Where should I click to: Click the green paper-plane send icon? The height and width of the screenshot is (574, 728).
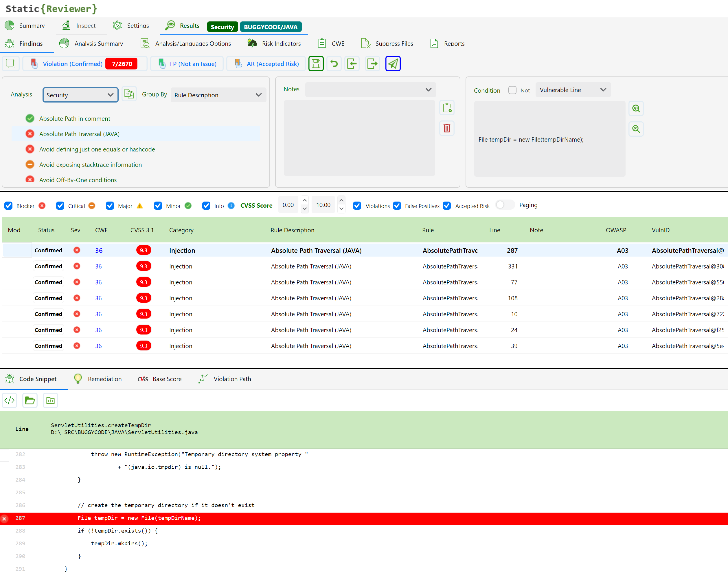pos(393,63)
